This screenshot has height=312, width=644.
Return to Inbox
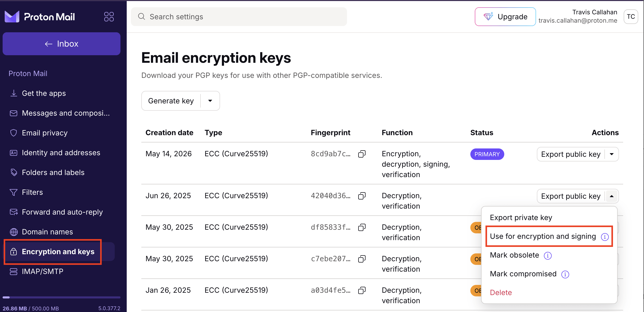tap(62, 44)
